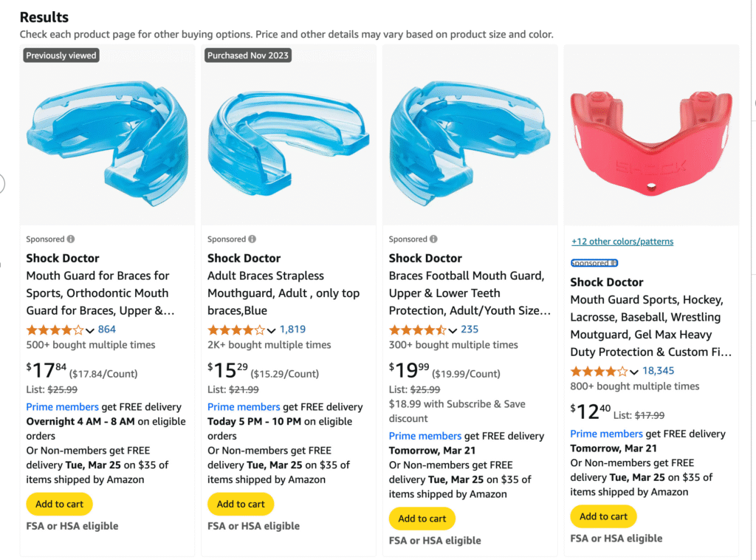
Task: Click star rating of Braces Football Mouth Guard
Action: coord(418,329)
